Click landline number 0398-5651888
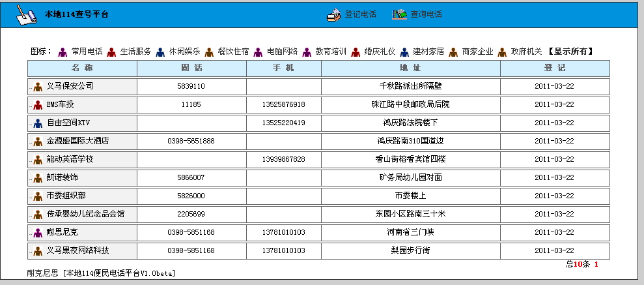 pyautogui.click(x=191, y=141)
